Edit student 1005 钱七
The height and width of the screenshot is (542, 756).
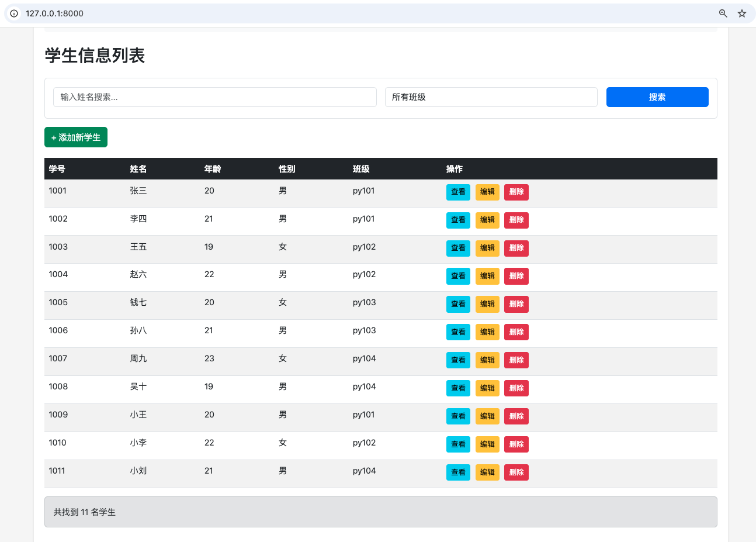coord(487,304)
